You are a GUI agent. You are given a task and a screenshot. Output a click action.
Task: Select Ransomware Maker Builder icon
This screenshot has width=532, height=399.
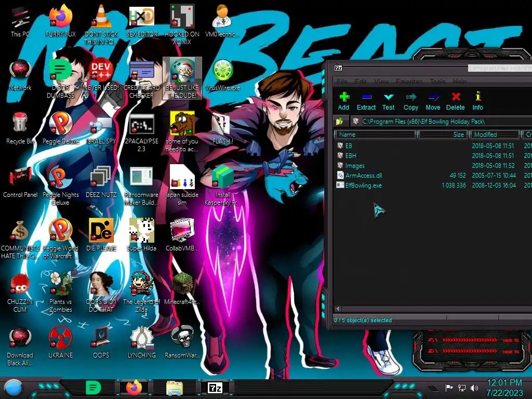[x=142, y=185]
